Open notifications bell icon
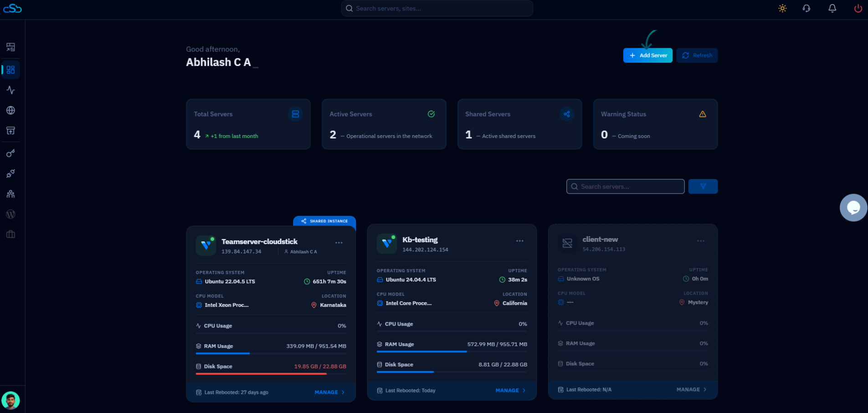Image resolution: width=868 pixels, height=413 pixels. [x=832, y=8]
